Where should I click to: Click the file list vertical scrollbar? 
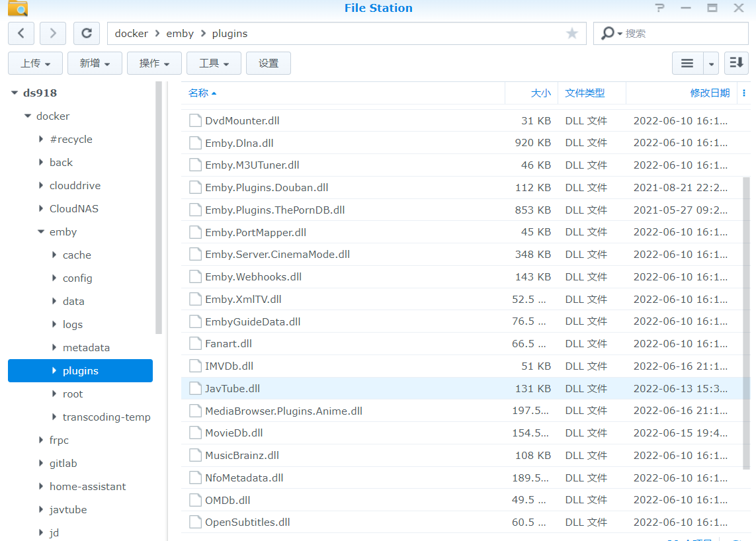click(x=746, y=323)
